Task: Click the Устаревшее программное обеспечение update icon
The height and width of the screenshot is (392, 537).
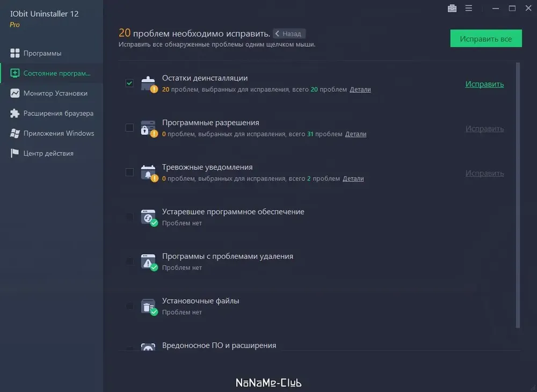Action: [149, 217]
